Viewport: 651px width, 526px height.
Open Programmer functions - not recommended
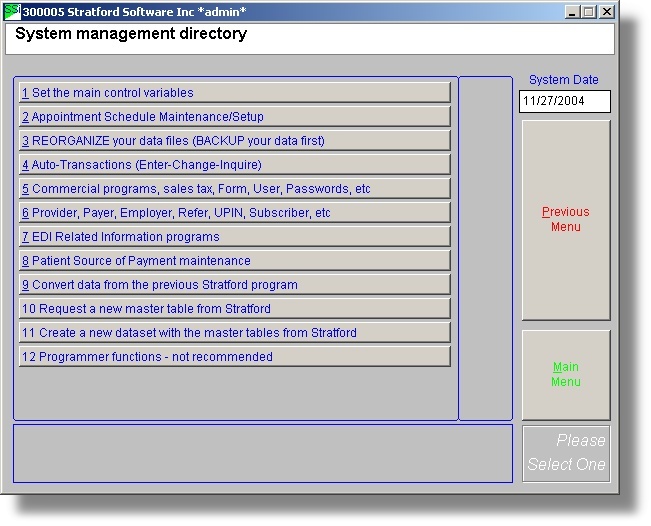click(x=235, y=357)
